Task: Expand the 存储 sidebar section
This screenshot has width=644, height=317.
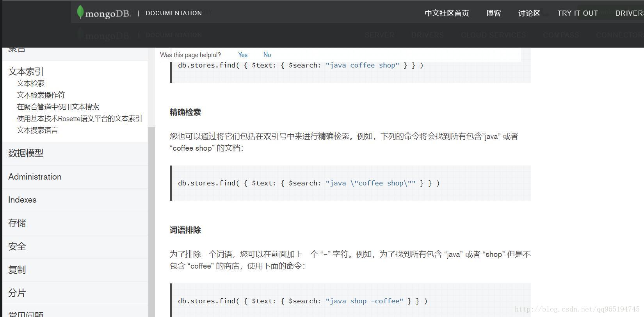Action: (x=75, y=223)
